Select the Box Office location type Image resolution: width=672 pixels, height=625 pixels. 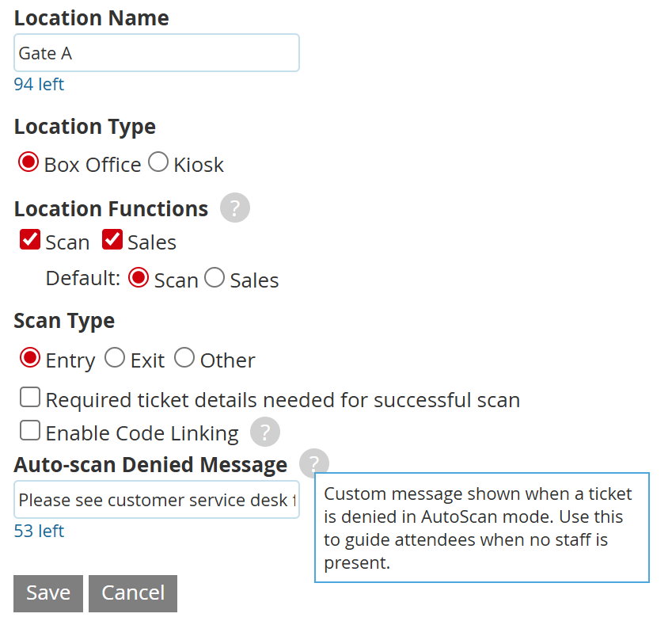click(x=28, y=162)
